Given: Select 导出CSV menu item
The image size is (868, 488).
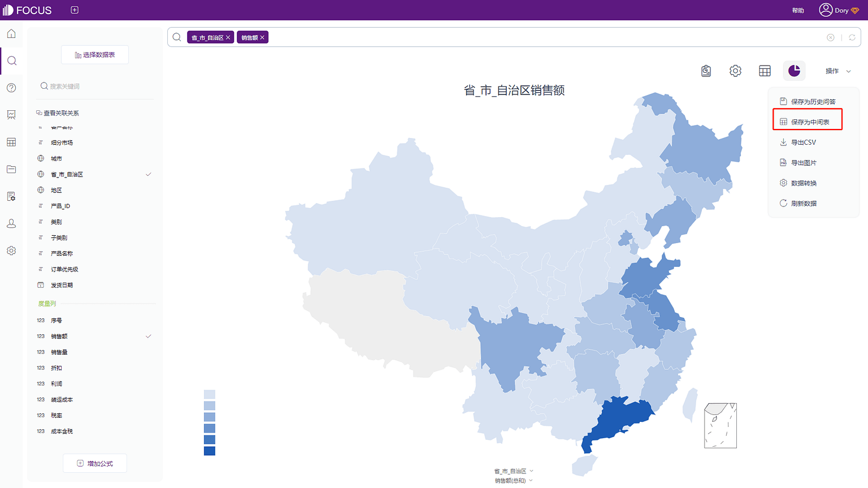Looking at the screenshot, I should (x=798, y=142).
